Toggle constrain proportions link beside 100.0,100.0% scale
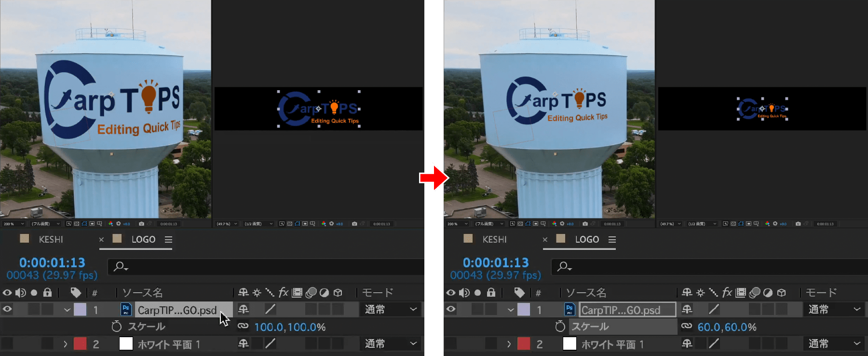 point(243,326)
